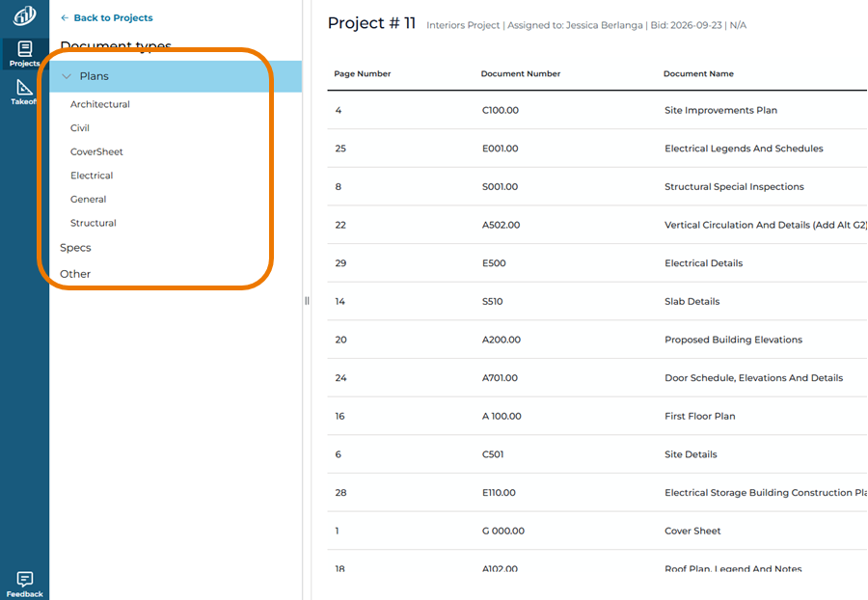The height and width of the screenshot is (600, 868).
Task: Select Civil under Plans
Action: [80, 128]
